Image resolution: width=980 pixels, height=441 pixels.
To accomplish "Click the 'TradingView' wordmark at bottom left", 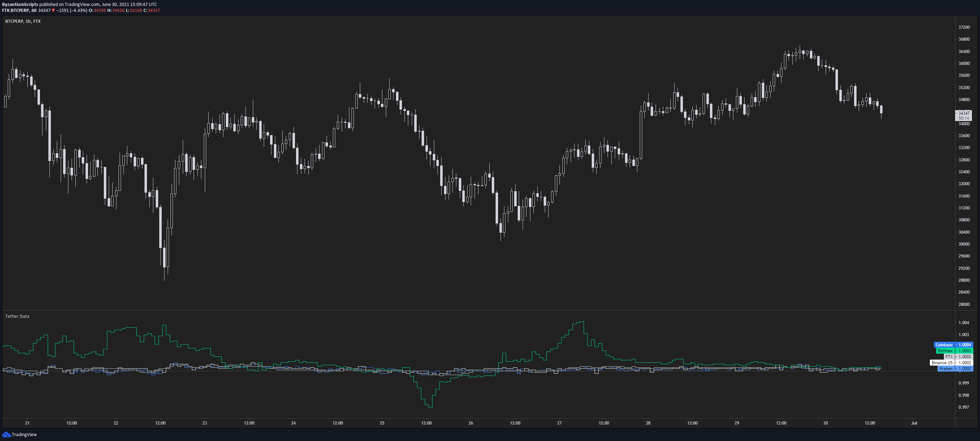I will point(24,435).
